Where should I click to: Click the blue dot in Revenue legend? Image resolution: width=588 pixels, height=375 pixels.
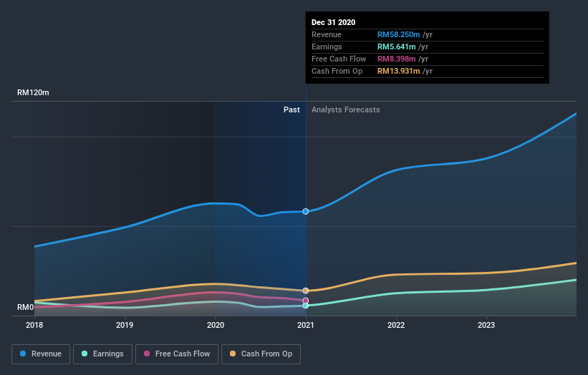coord(23,354)
